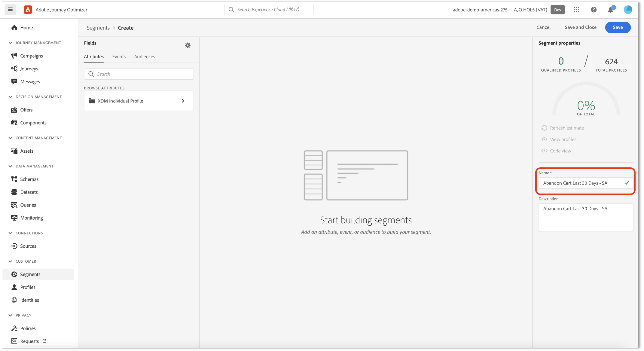Focus the attributes Search field

click(139, 74)
